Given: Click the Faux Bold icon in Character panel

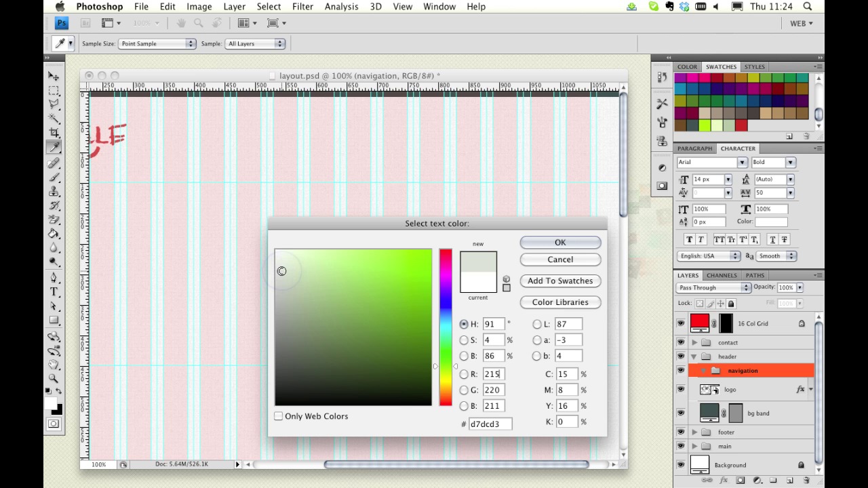Looking at the screenshot, I should coord(690,240).
